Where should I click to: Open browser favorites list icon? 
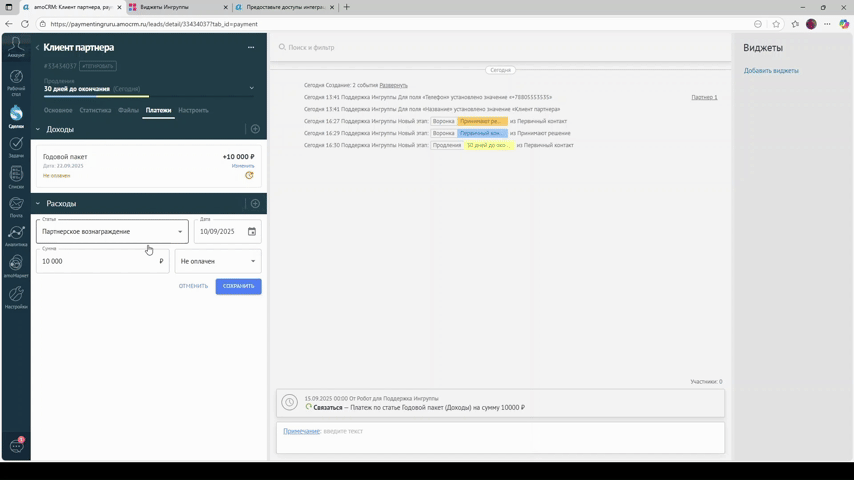[795, 24]
